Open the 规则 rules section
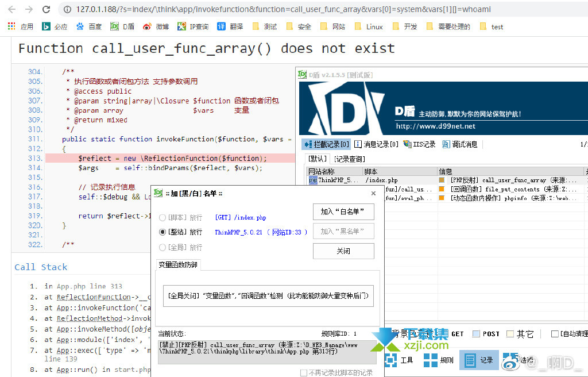 [439, 360]
